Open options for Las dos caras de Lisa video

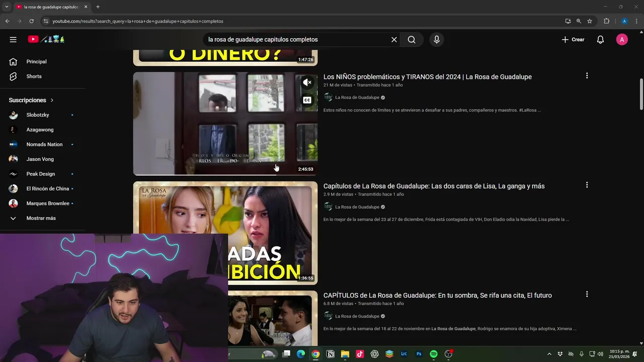click(587, 185)
